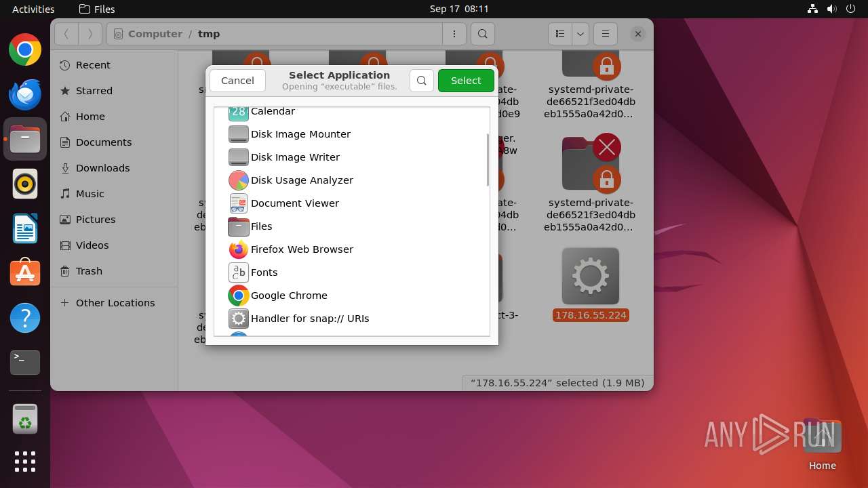Show Applications grid in dock
This screenshot has height=488, width=868.
[x=25, y=462]
